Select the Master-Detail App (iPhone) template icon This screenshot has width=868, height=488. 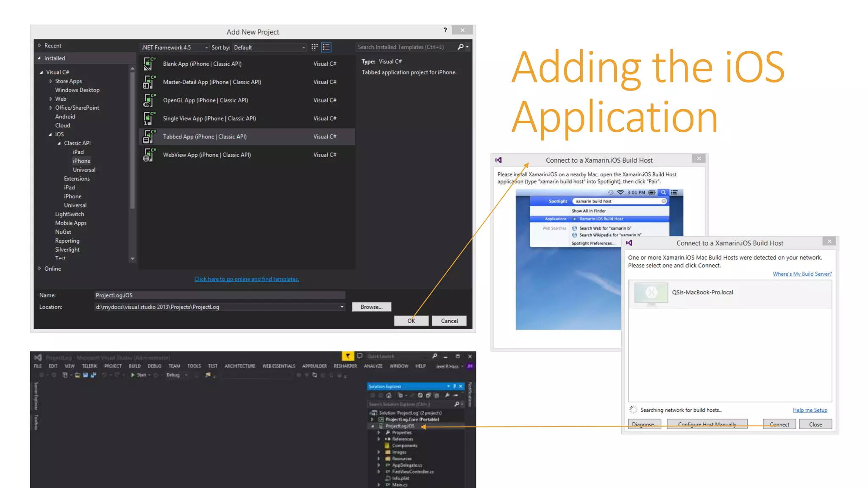point(149,82)
